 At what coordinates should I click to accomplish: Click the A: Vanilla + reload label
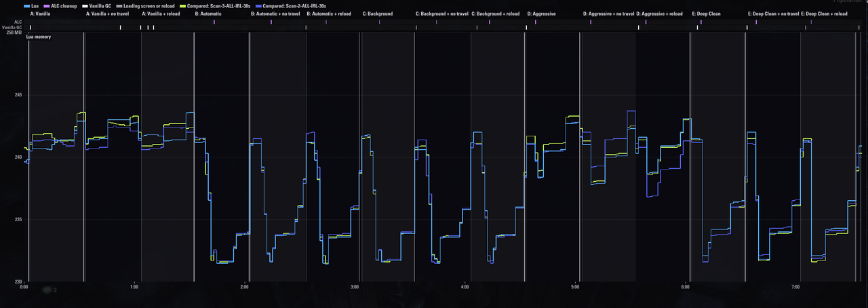point(161,14)
